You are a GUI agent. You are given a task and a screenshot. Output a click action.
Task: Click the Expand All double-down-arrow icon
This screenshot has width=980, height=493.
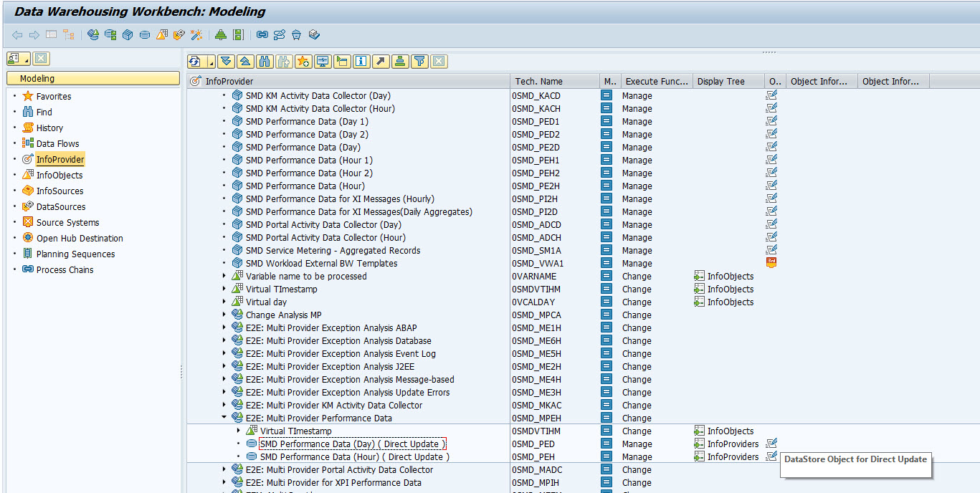pos(227,62)
